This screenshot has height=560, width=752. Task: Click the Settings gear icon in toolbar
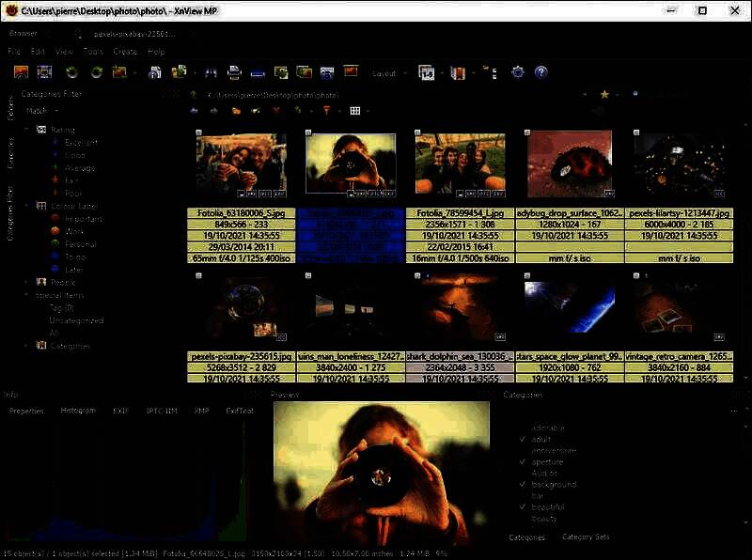[x=517, y=72]
